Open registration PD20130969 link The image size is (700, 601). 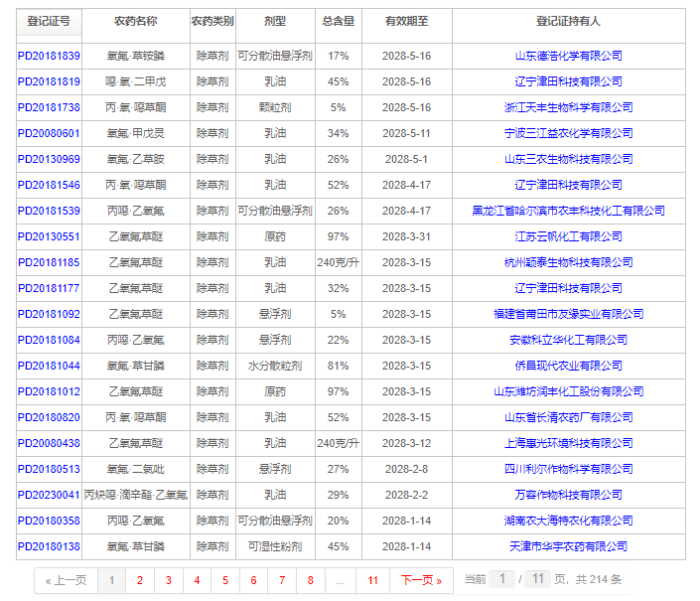pyautogui.click(x=49, y=159)
